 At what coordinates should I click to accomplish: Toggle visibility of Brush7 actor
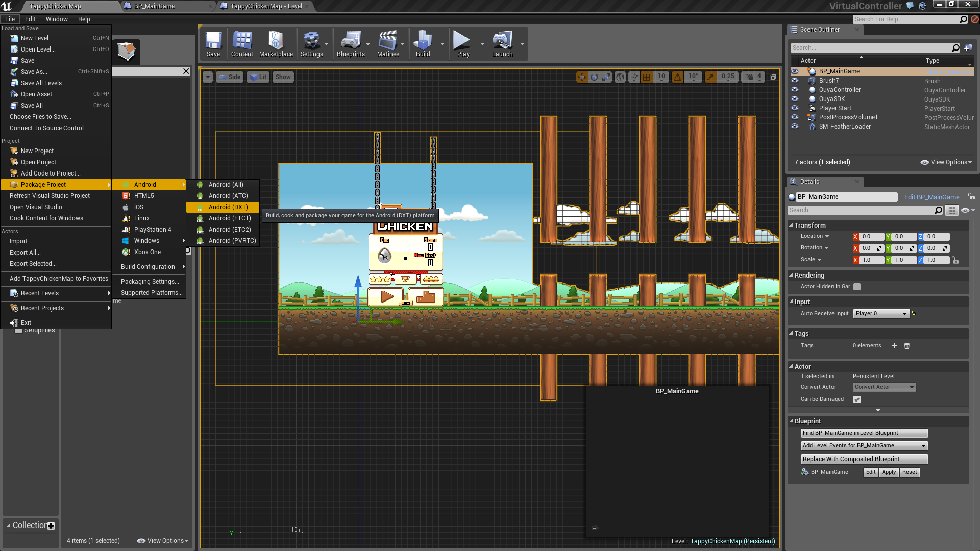(x=795, y=81)
